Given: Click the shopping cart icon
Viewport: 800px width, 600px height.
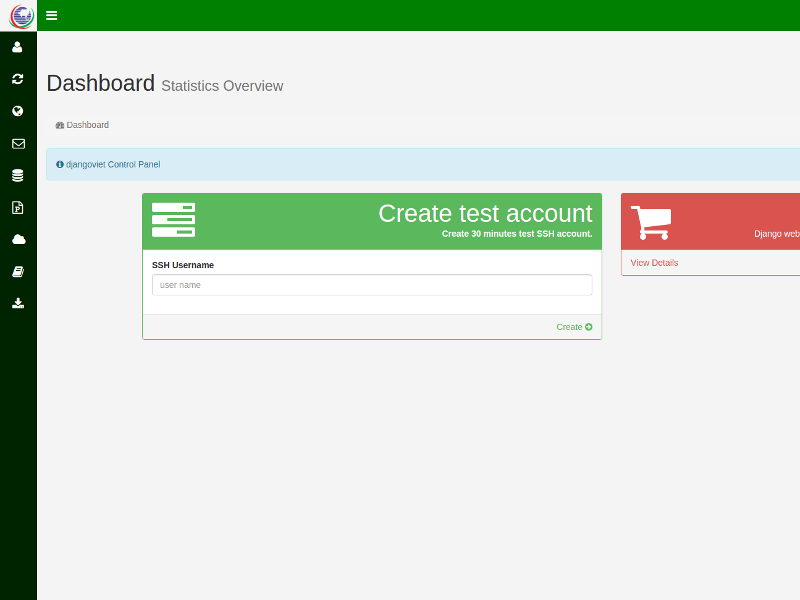Looking at the screenshot, I should (x=651, y=222).
